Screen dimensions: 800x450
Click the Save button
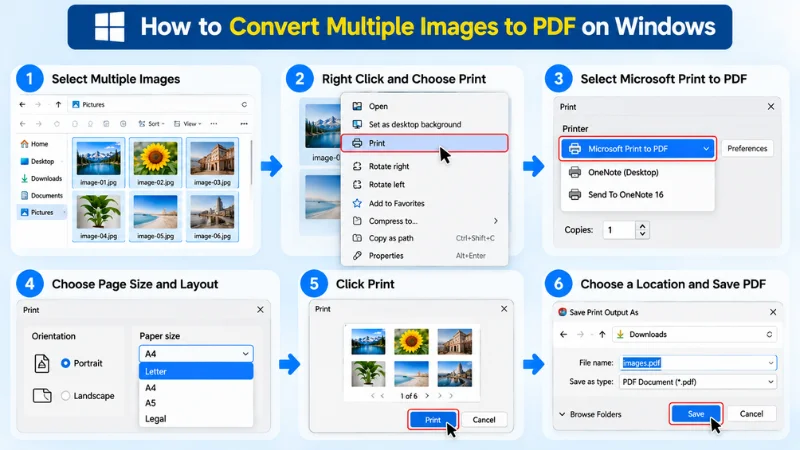click(x=695, y=414)
